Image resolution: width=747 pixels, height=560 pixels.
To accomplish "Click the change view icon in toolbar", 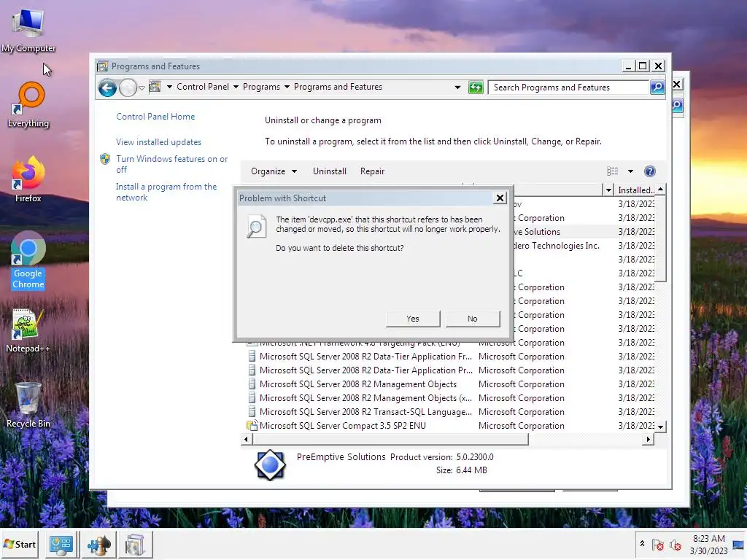I will pos(613,171).
